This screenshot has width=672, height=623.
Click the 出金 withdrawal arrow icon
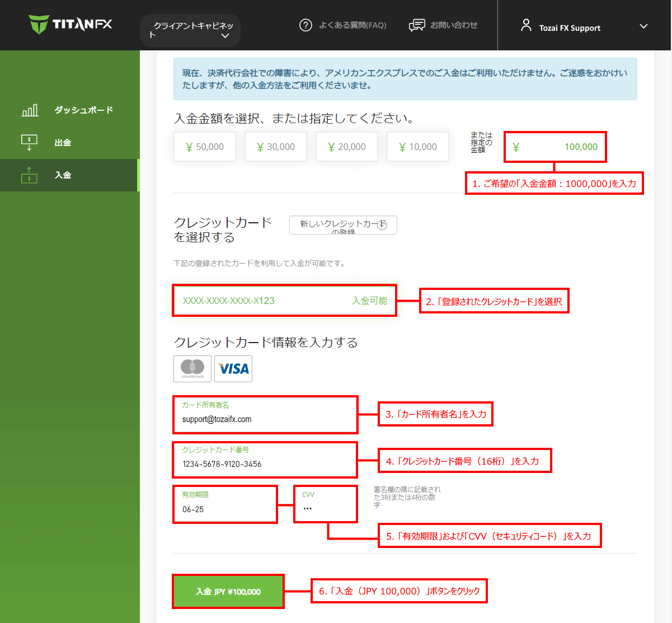point(29,142)
